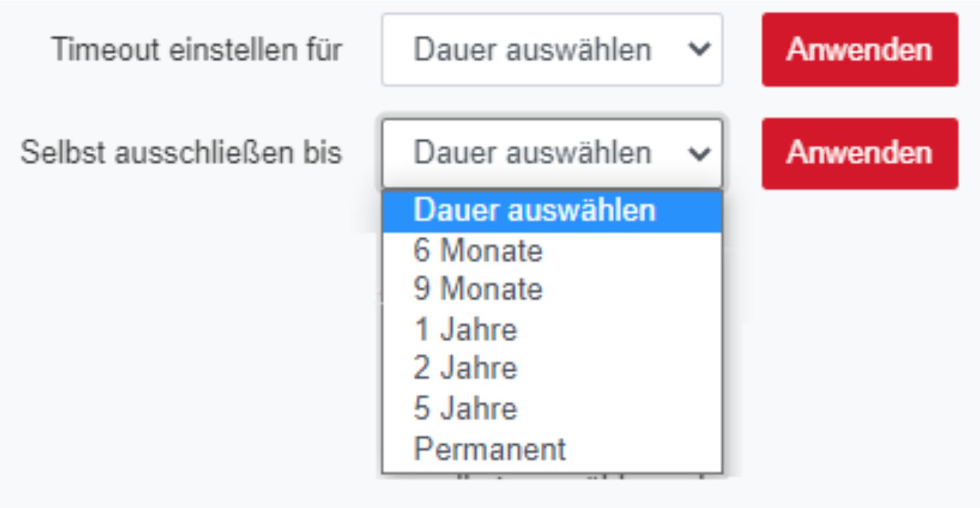Choose 9 Monate from the list
980x508 pixels.
(478, 288)
